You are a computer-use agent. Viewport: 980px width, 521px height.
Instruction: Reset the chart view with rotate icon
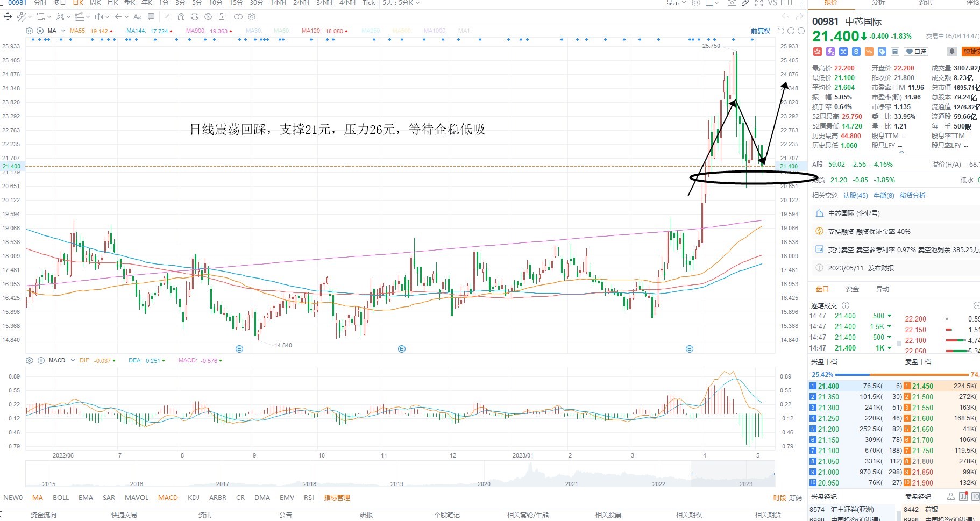(781, 31)
